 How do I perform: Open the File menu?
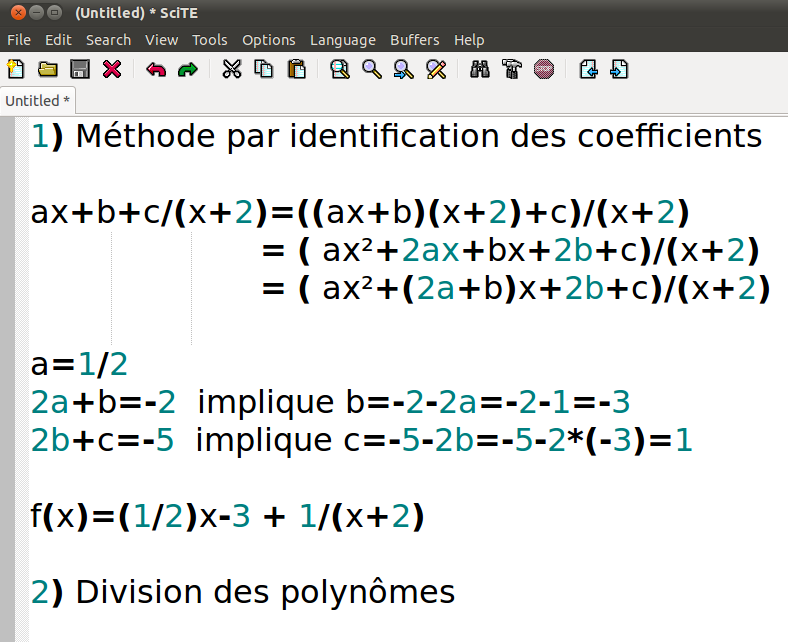pyautogui.click(x=19, y=40)
